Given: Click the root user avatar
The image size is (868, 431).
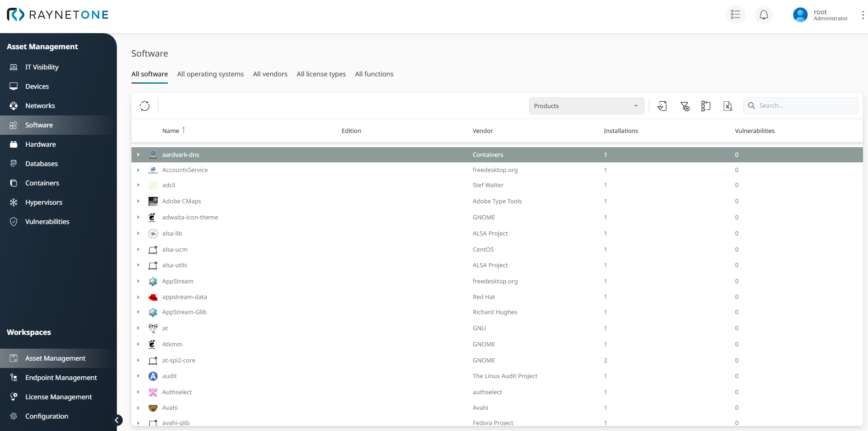Looking at the screenshot, I should pos(800,15).
